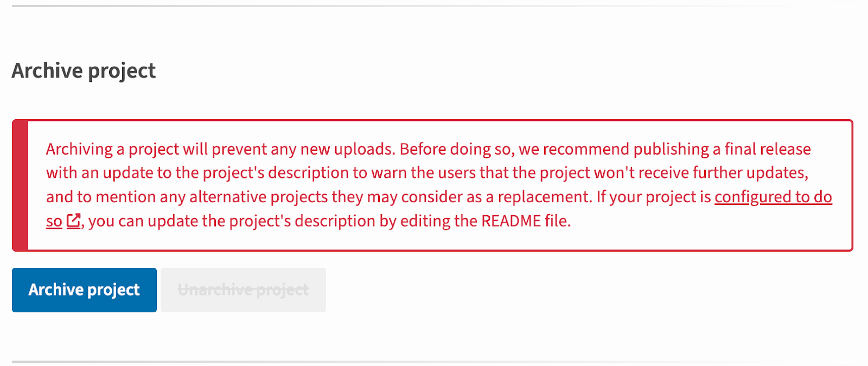The height and width of the screenshot is (366, 868).
Task: Click the phrase 'prevent any new uploads'
Action: pos(302,149)
